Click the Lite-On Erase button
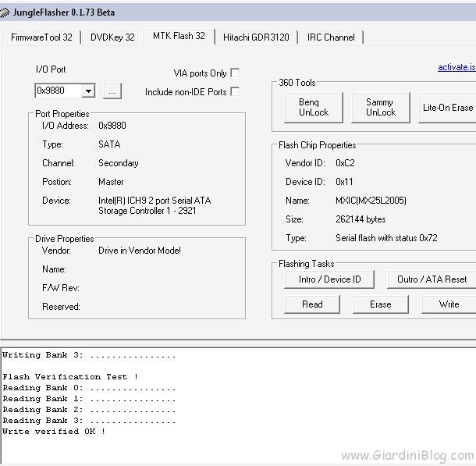The width and height of the screenshot is (476, 466). point(447,108)
